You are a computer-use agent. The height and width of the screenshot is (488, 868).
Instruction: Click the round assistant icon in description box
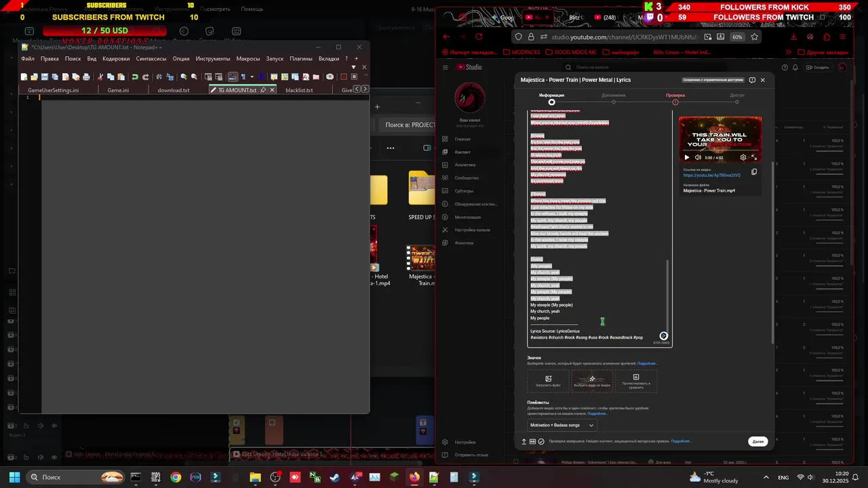coord(664,336)
